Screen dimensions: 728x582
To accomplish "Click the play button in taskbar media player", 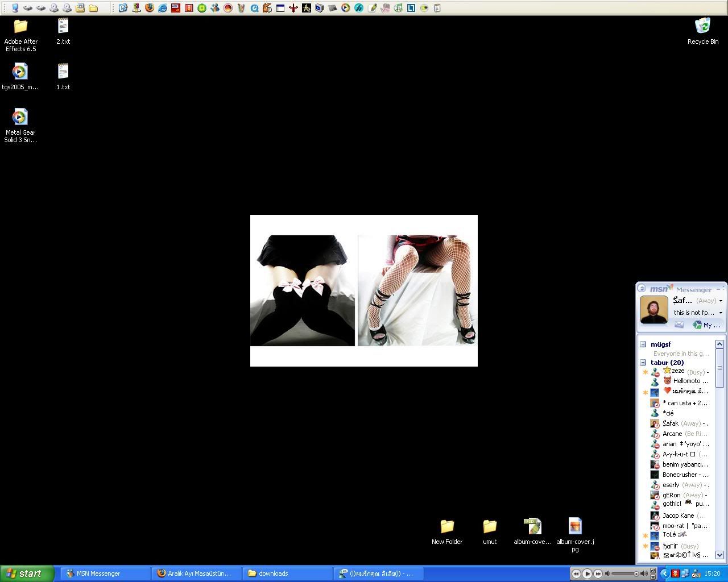I will (x=587, y=573).
